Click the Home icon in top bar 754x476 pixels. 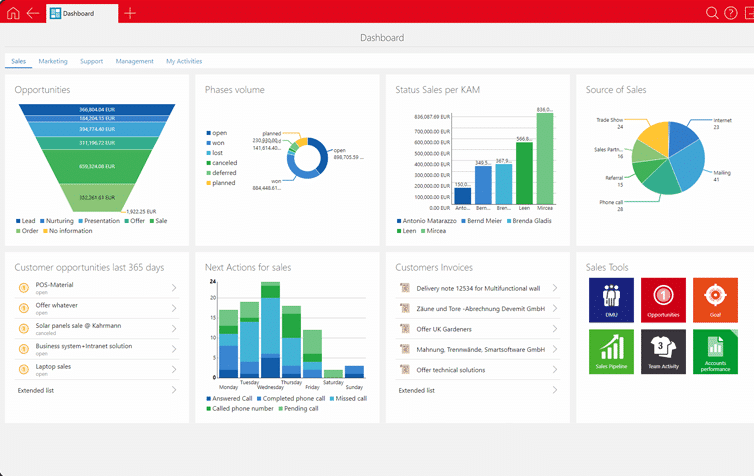click(13, 13)
